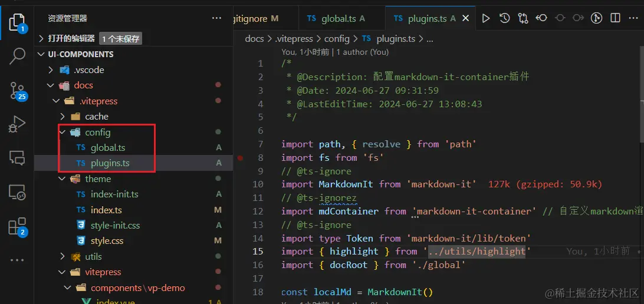Open breadcrumb ellipsis symbol dropdown
This screenshot has height=304, width=644.
[429, 39]
